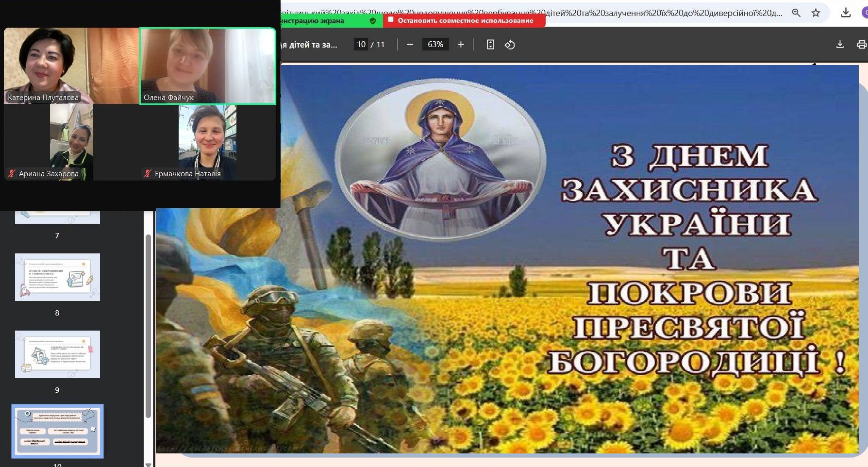Click the page number field showing 10

pyautogui.click(x=361, y=45)
